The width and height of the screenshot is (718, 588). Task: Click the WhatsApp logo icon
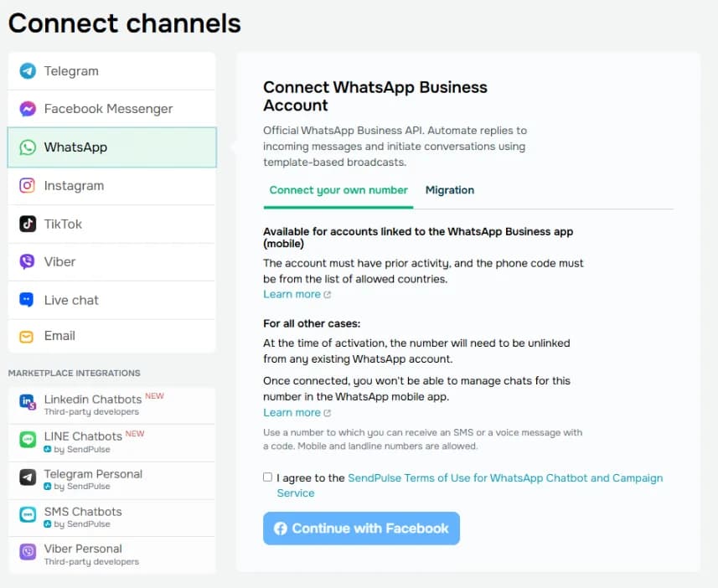point(28,147)
